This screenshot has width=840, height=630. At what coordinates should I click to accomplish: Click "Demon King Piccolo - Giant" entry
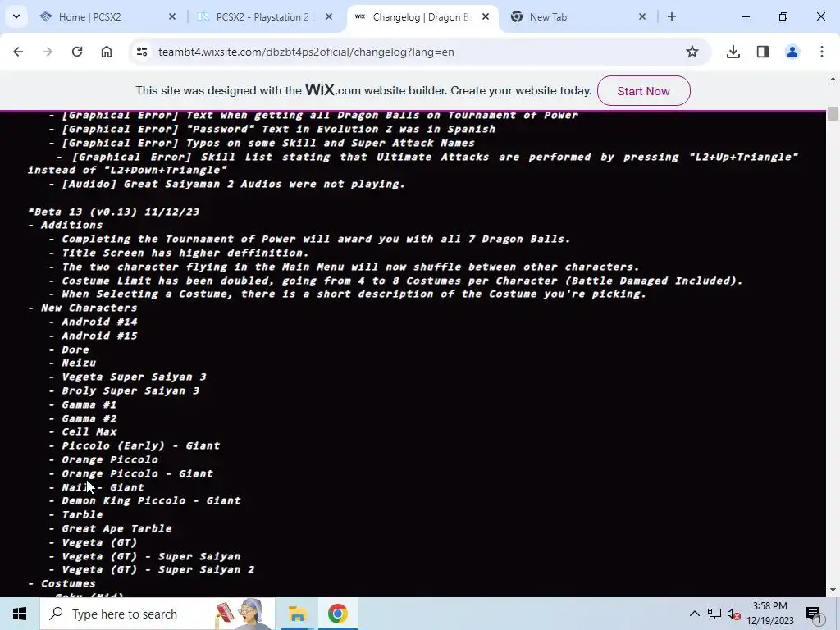point(151,501)
